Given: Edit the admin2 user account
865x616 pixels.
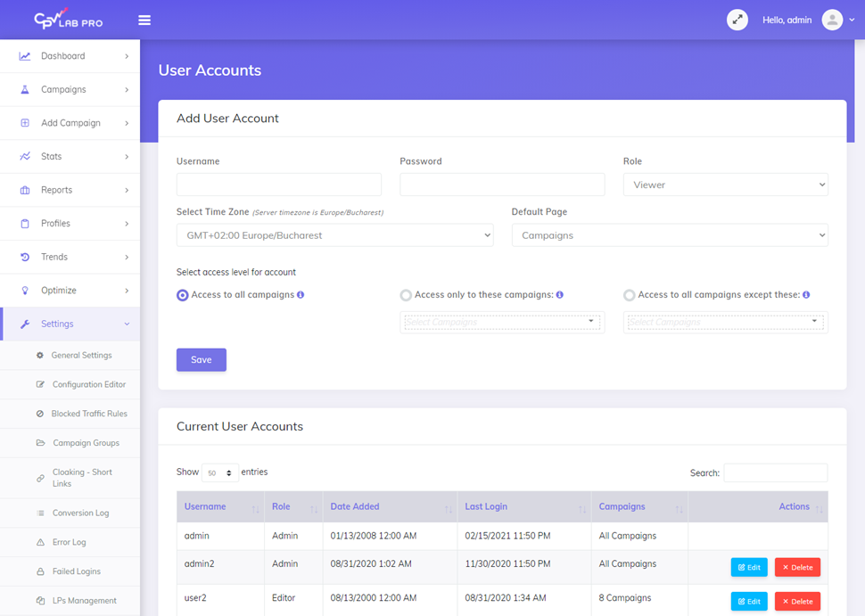Looking at the screenshot, I should click(749, 567).
